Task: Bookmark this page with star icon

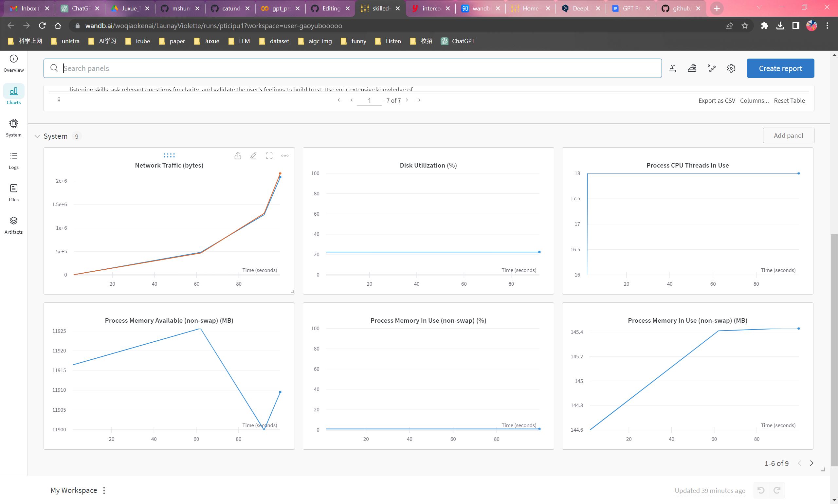Action: (x=745, y=26)
